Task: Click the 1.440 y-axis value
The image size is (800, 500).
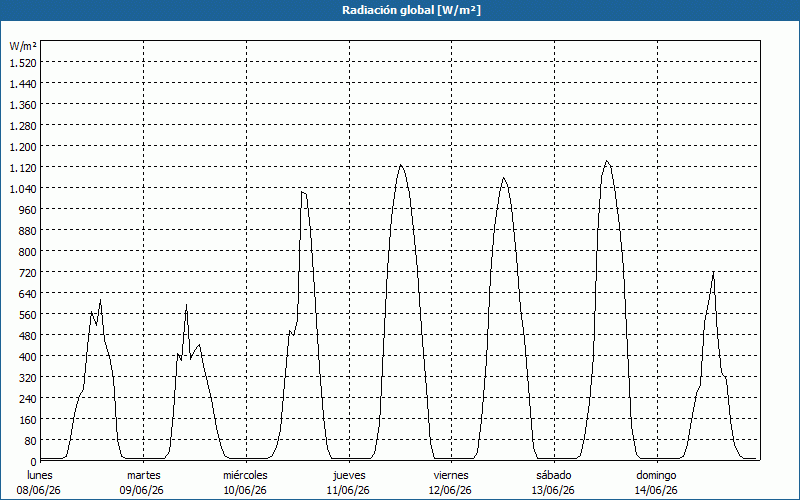Action: [23, 84]
